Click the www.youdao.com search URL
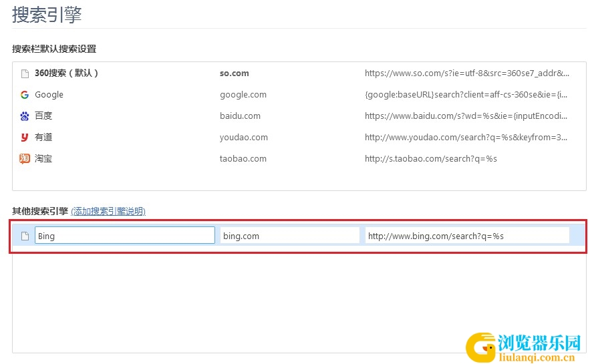The width and height of the screenshot is (590, 364). (466, 138)
